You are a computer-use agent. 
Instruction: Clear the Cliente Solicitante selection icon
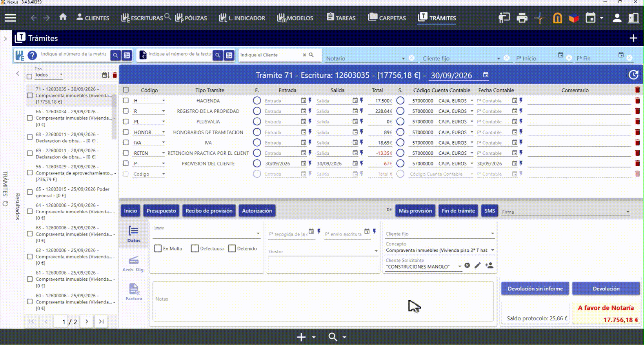coord(467,265)
